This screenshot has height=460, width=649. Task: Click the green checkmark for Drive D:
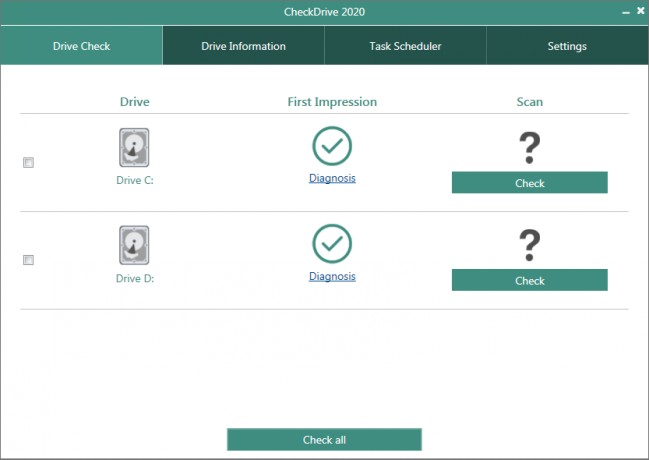(x=332, y=243)
